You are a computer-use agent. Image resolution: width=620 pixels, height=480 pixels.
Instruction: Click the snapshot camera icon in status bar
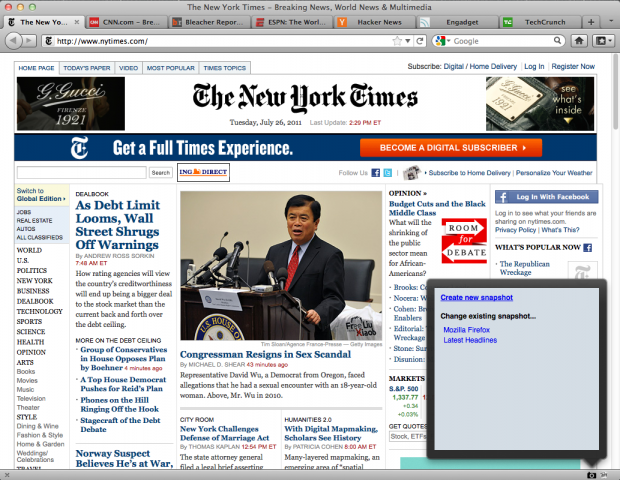(x=591, y=472)
